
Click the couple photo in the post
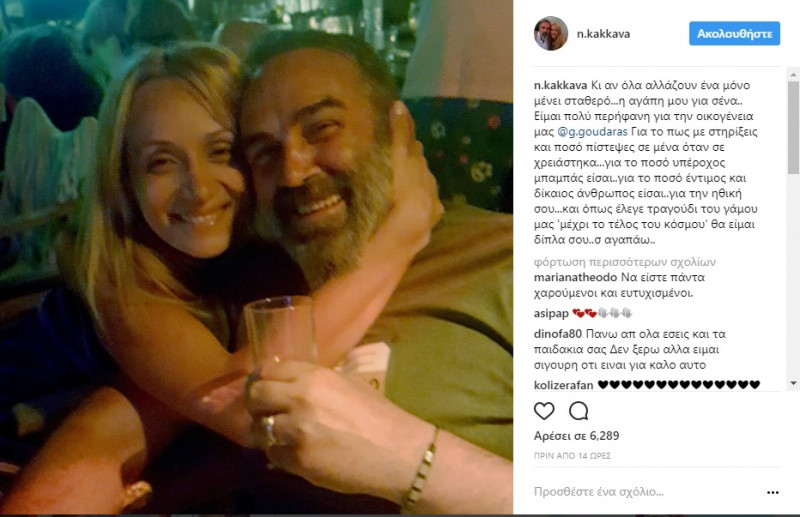(x=256, y=257)
